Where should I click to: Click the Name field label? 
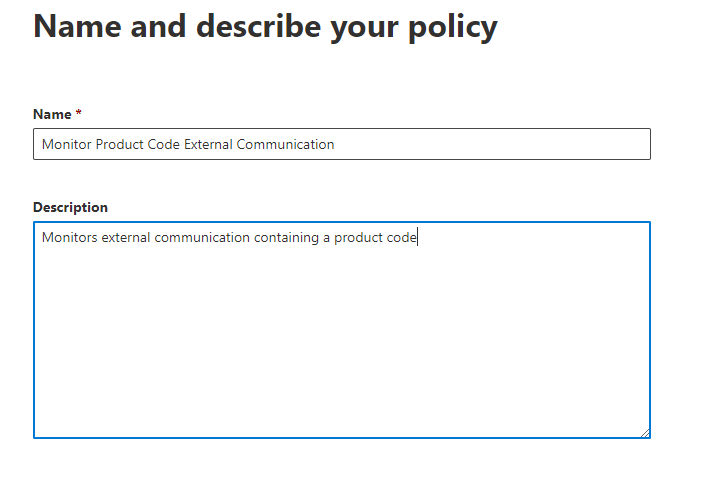(51, 115)
